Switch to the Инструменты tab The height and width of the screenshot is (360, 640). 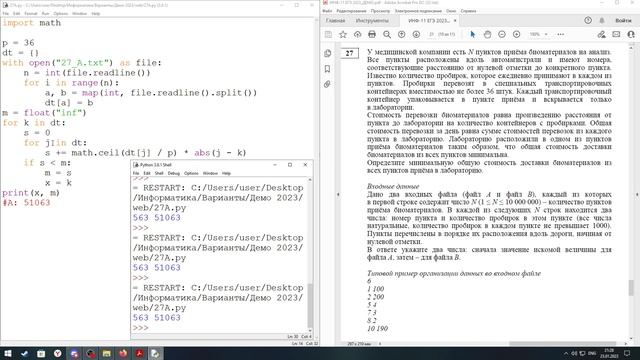(372, 21)
